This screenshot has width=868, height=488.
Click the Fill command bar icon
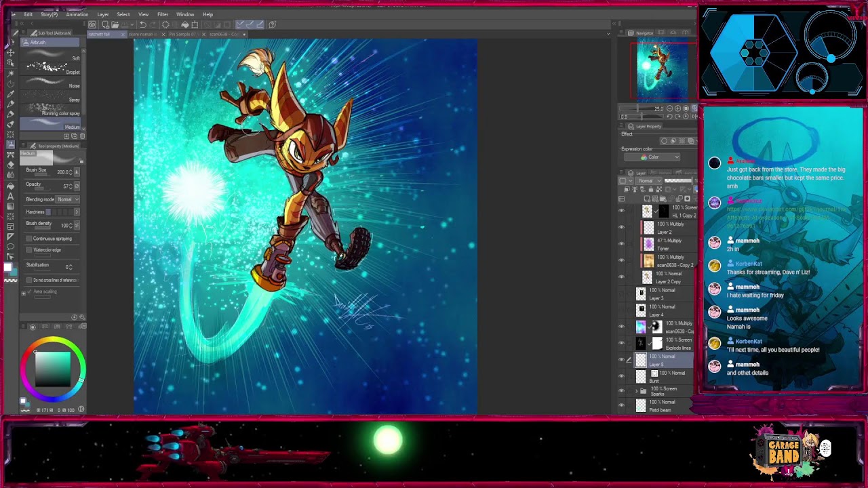click(184, 25)
